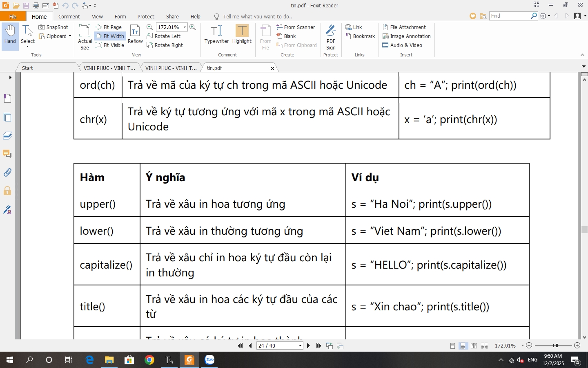Open the Layers side panel
The height and width of the screenshot is (368, 588).
[7, 135]
